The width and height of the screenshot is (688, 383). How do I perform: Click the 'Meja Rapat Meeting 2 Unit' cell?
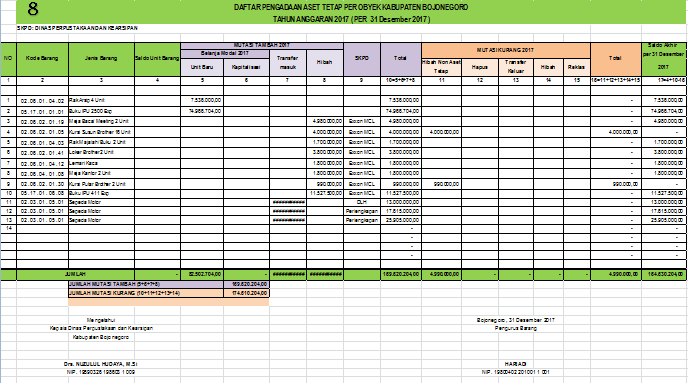[101, 121]
